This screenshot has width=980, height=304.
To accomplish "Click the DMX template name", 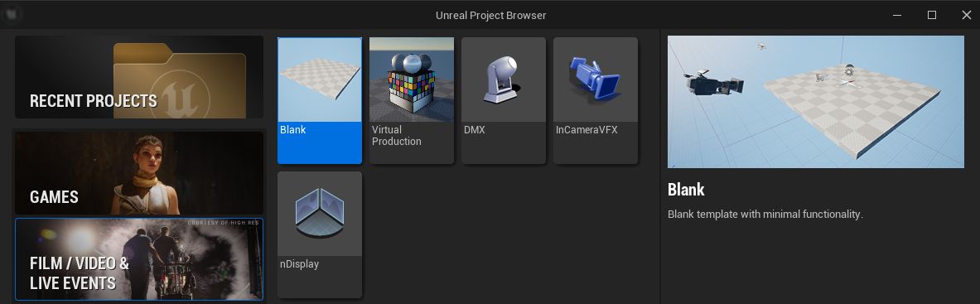I will click(x=475, y=130).
